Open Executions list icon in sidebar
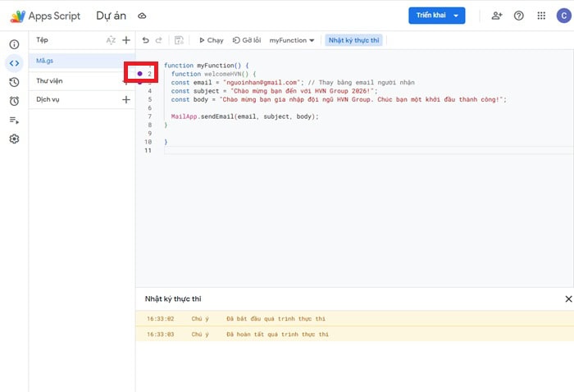 click(14, 120)
